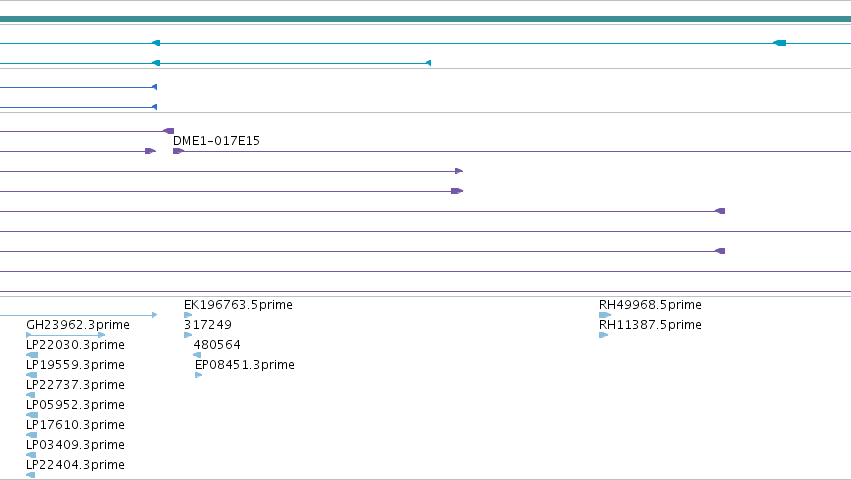This screenshot has height=480, width=851.
Task: Click the arrow glyph under RH11387.5prime
Action: pos(603,335)
